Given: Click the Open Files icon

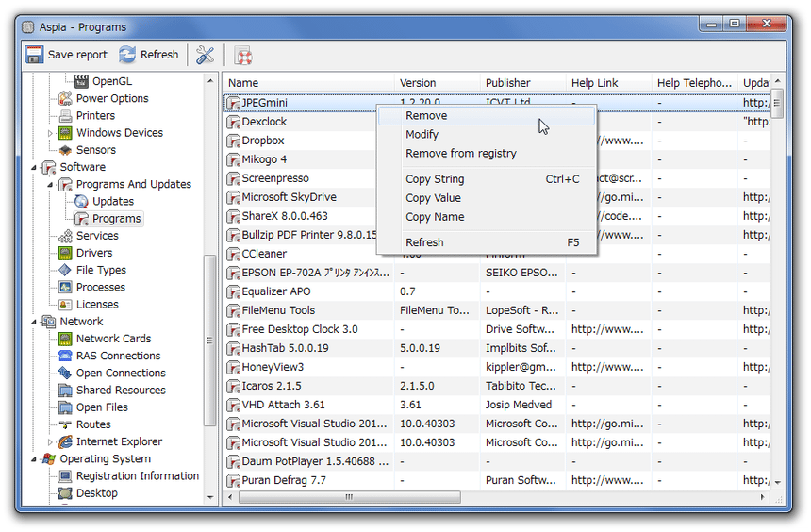Looking at the screenshot, I should (x=65, y=407).
